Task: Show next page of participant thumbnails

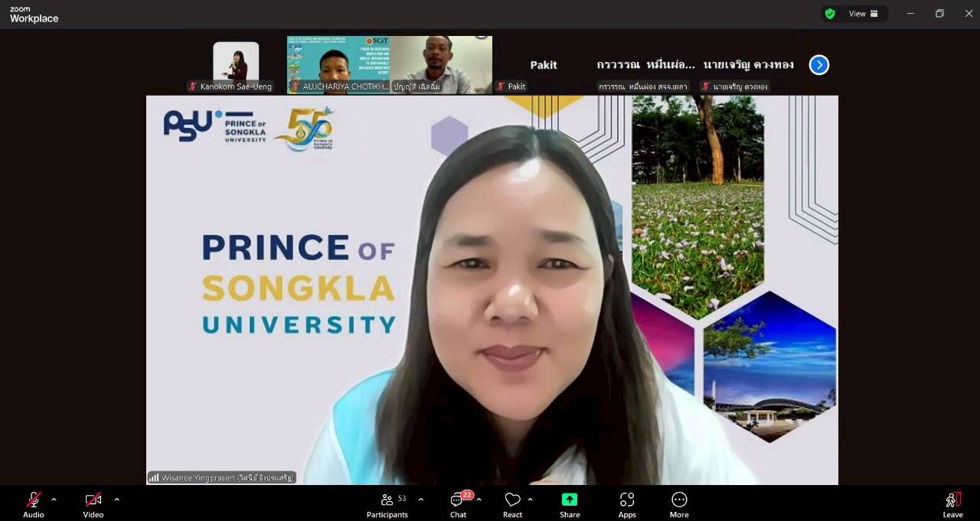Action: pyautogui.click(x=819, y=65)
